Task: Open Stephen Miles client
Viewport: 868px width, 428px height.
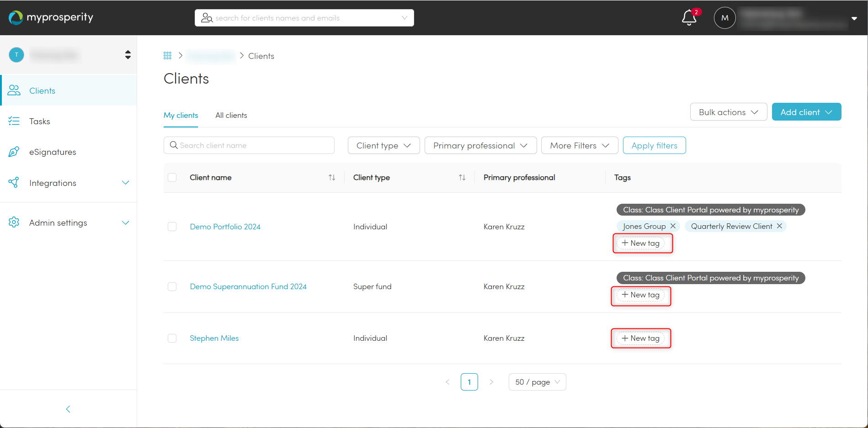Action: click(214, 338)
